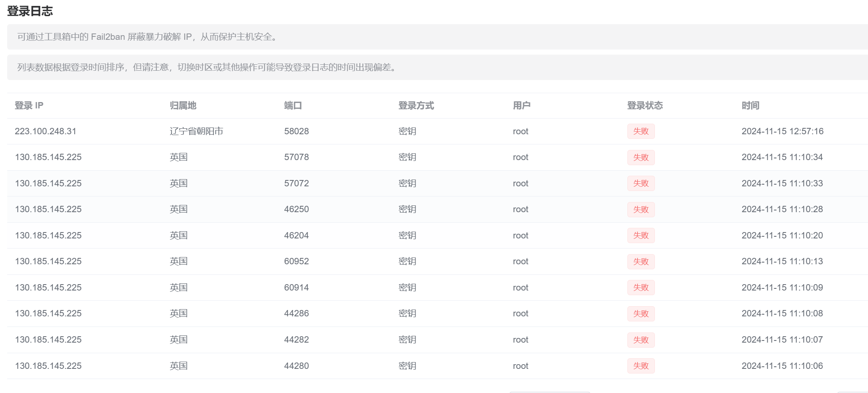Click the timestamp 2024-11-15 11:10:07
The image size is (868, 393).
pyautogui.click(x=782, y=340)
